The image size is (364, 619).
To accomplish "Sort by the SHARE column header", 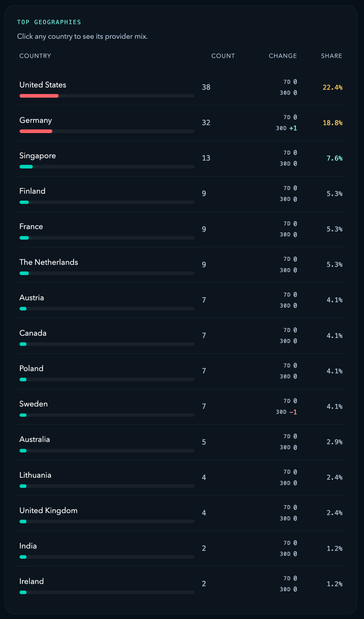I will pyautogui.click(x=331, y=56).
